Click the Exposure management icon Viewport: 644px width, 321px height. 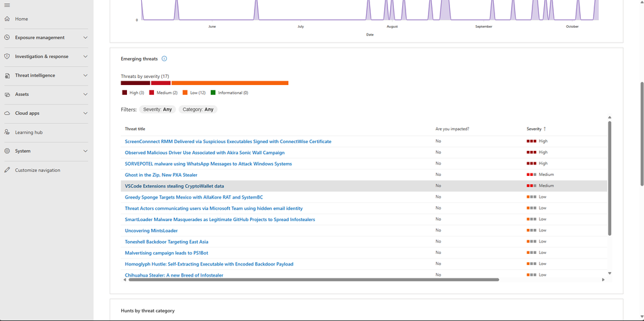7,37
